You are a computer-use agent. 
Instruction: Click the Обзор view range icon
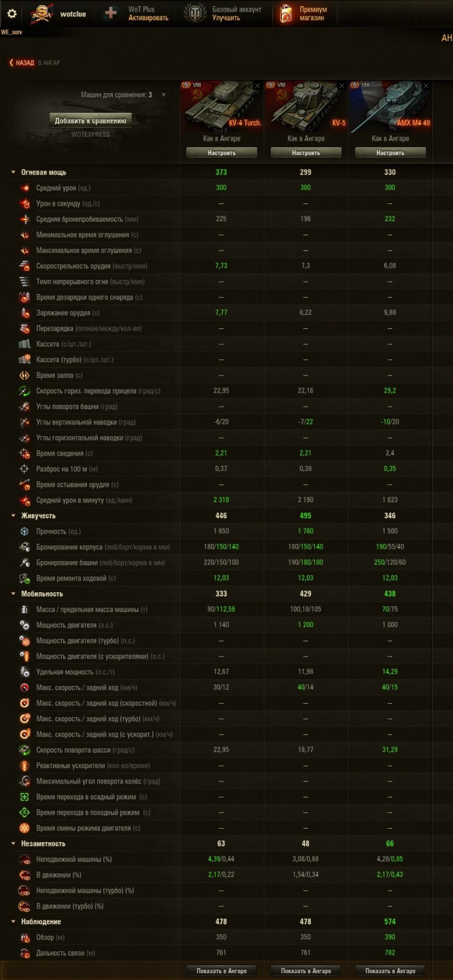pos(25,937)
